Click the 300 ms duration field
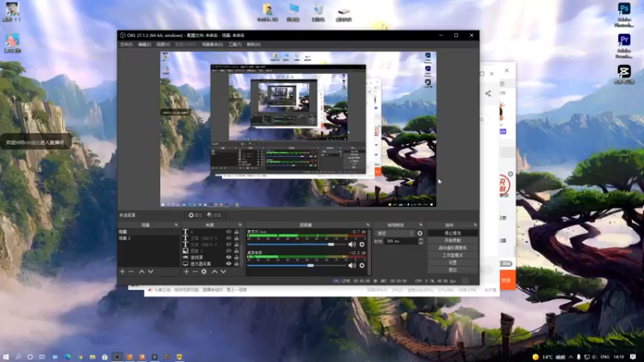 tap(400, 241)
